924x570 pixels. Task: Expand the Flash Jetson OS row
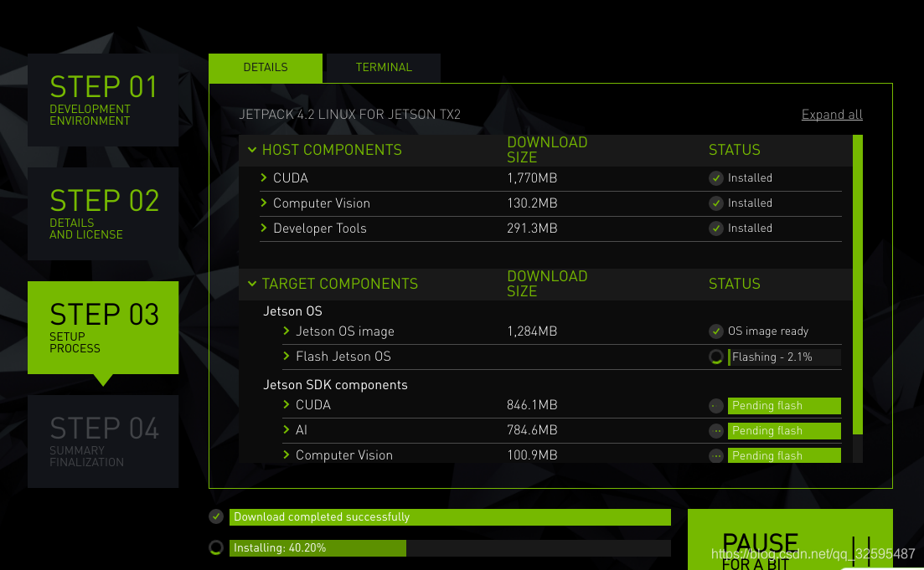click(286, 356)
